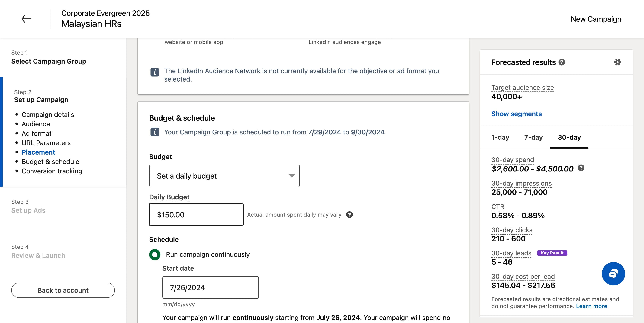
Task: Click the Back to account button
Action: click(x=63, y=290)
